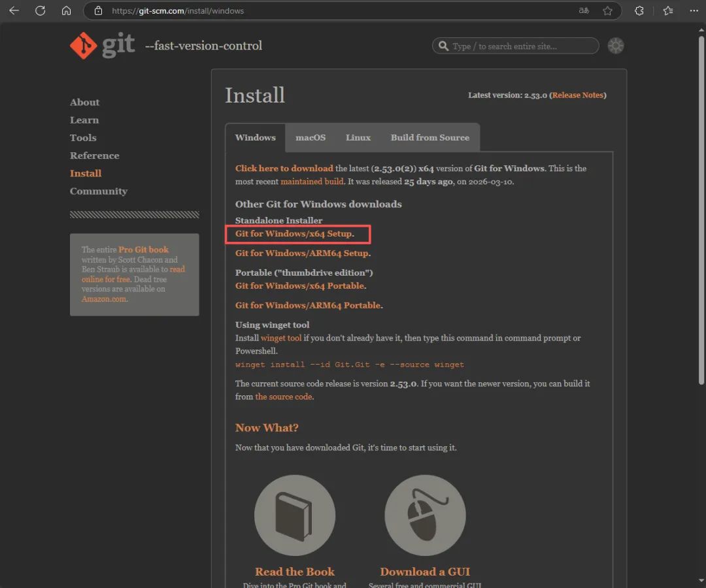Click the Git diamond logo
Viewport: 706px width, 588px height.
83,46
